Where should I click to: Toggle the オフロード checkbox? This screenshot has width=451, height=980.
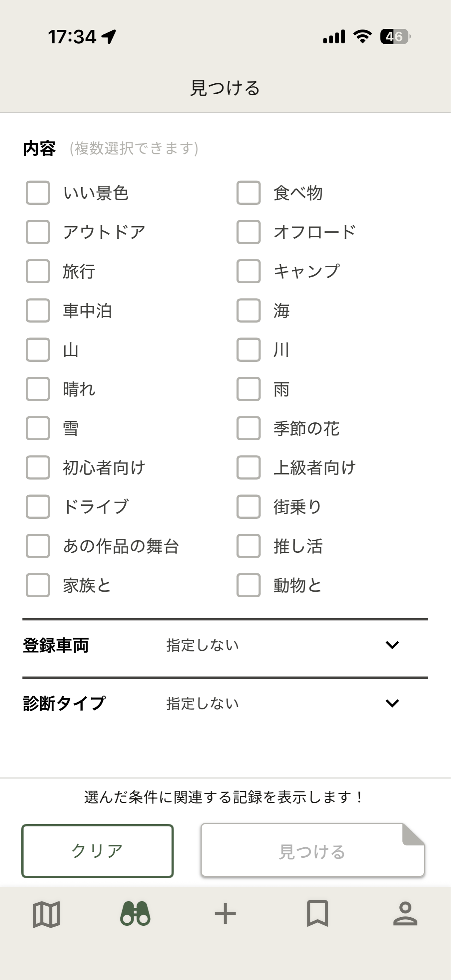[249, 232]
